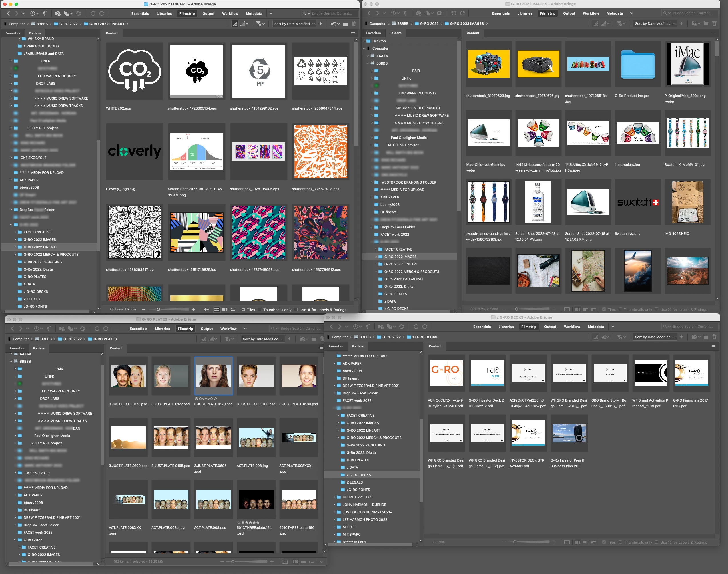The height and width of the screenshot is (574, 728).
Task: Click the boomerang return icon in LINEART window
Action: 45,13
